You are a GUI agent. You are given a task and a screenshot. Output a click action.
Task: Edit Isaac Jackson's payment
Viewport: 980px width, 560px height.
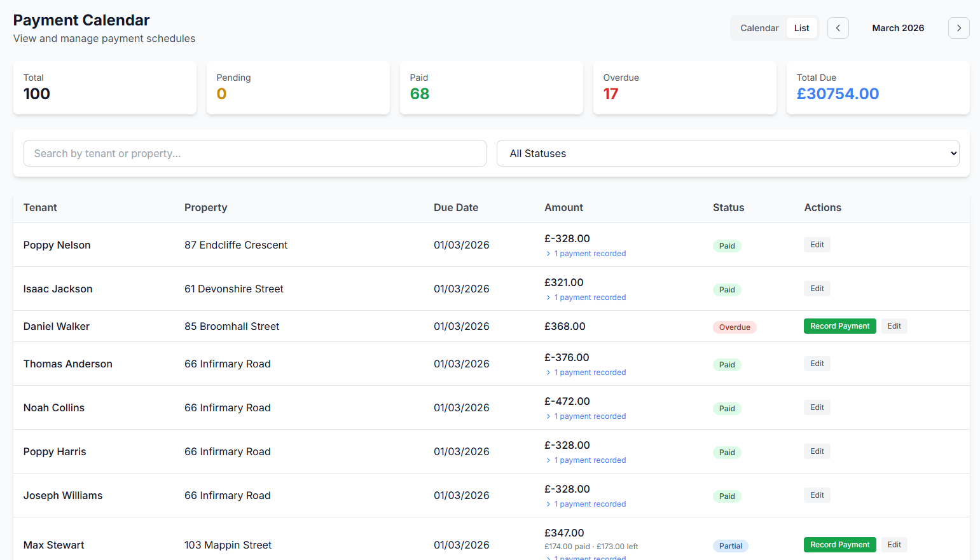tap(817, 289)
